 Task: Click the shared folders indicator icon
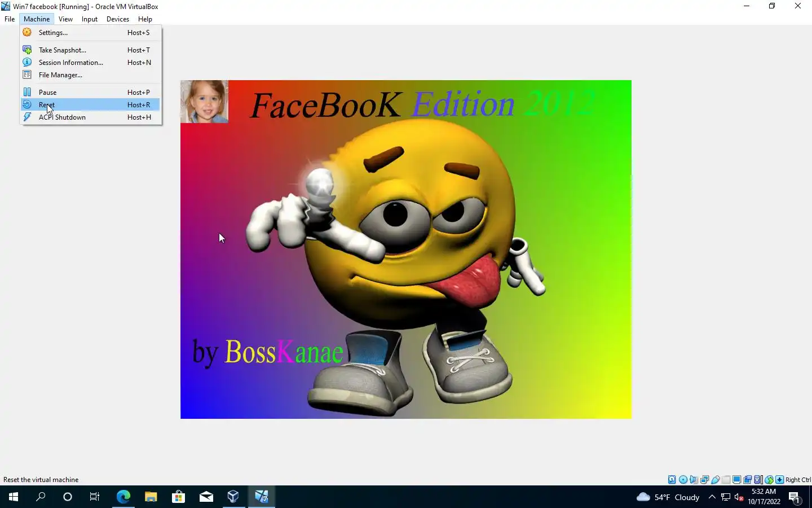[x=726, y=480]
